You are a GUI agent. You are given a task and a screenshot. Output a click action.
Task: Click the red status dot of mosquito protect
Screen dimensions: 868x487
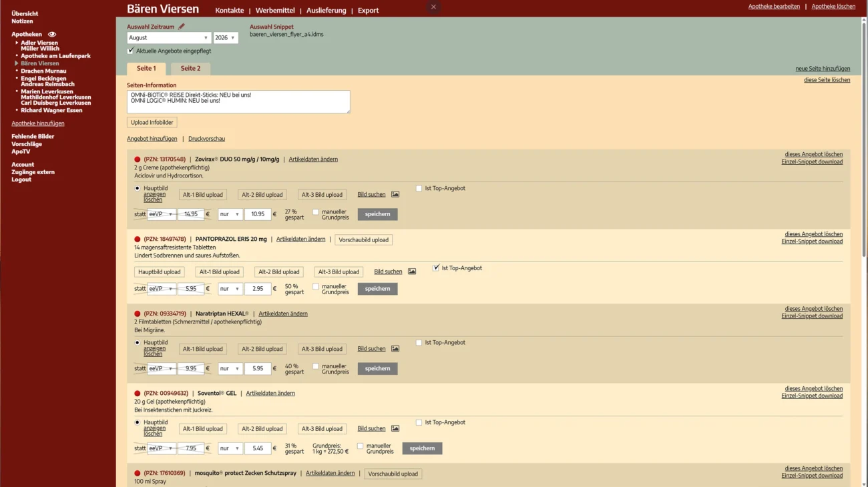(x=138, y=474)
